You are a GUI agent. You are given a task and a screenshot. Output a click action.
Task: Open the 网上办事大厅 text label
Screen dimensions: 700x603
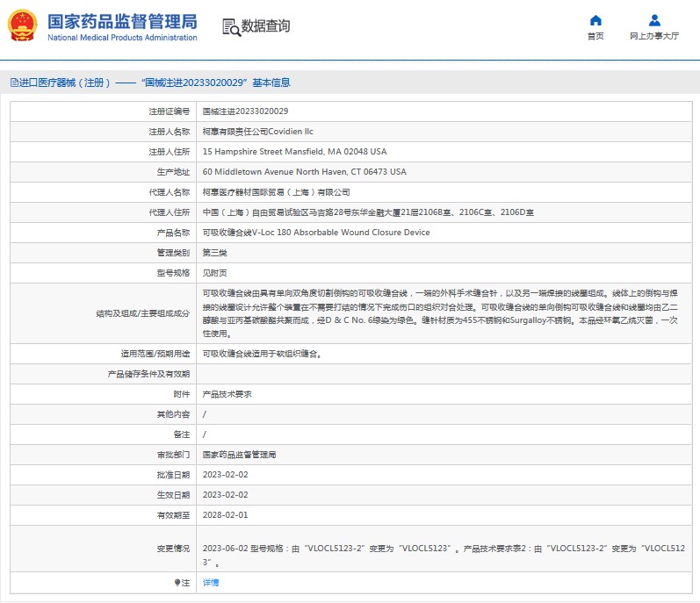point(654,37)
